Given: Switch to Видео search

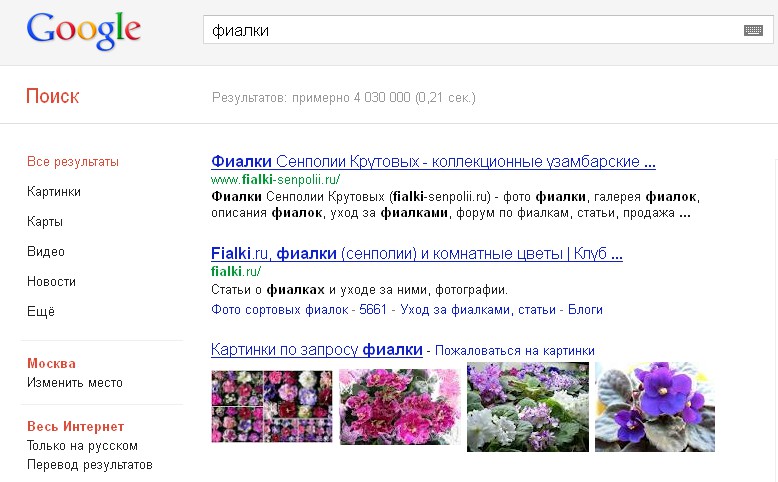Looking at the screenshot, I should pyautogui.click(x=46, y=252).
